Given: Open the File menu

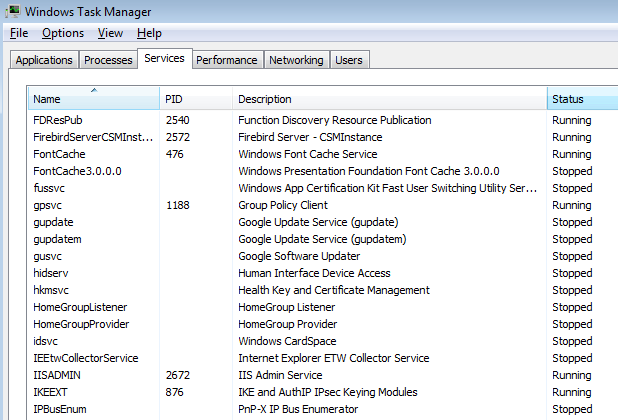Looking at the screenshot, I should [x=19, y=33].
